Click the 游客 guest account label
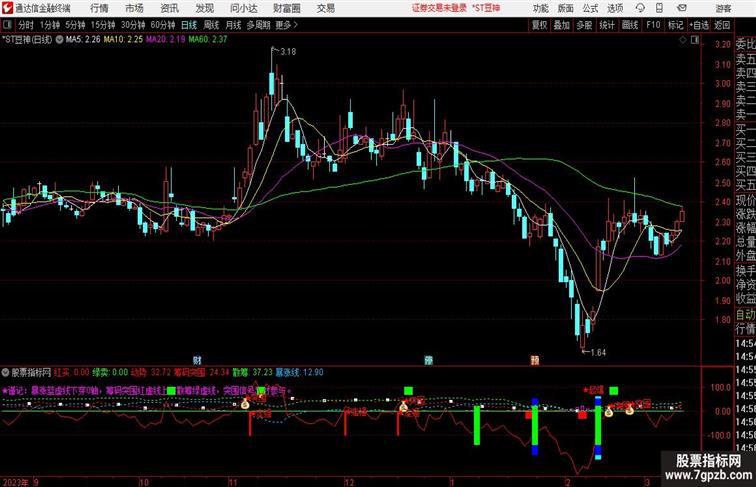Image resolution: width=756 pixels, height=487 pixels. pos(723,8)
